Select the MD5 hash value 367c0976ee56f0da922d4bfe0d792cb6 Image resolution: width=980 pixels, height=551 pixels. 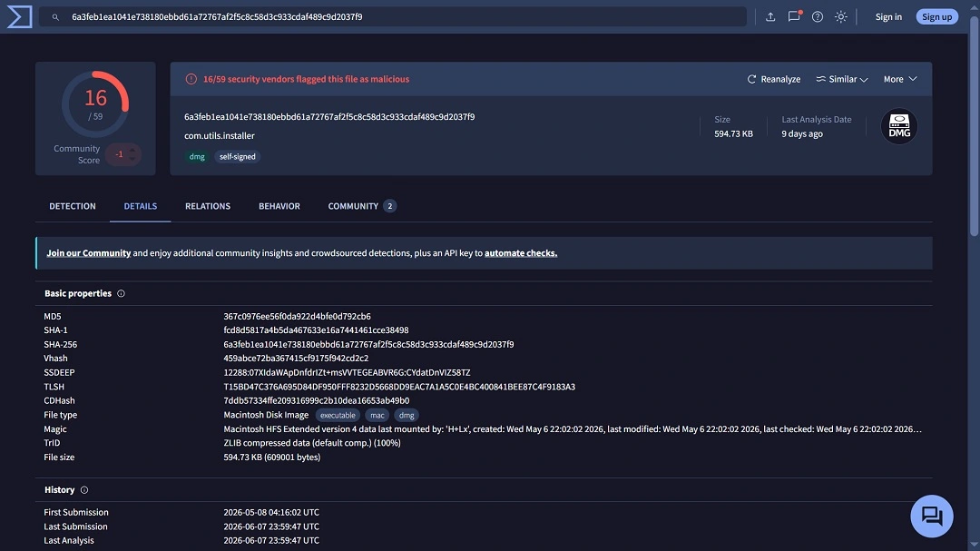297,316
